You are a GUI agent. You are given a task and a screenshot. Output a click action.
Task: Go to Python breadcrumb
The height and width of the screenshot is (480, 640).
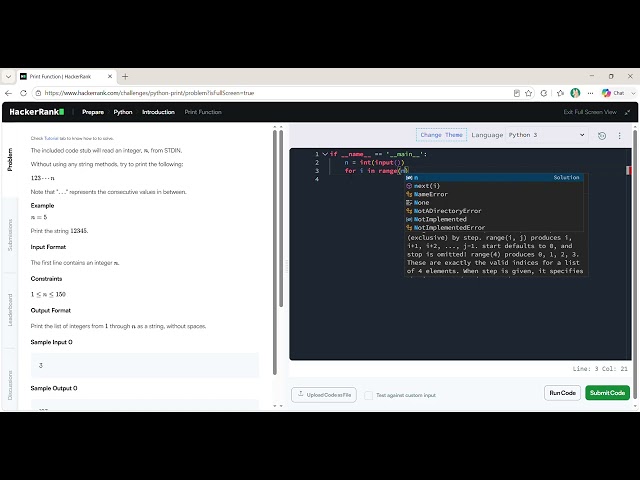click(123, 112)
